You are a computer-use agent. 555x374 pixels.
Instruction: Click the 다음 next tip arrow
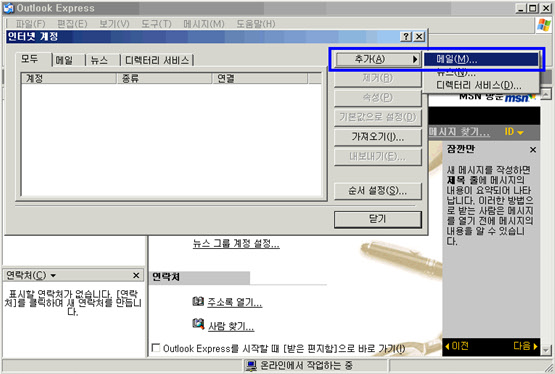[526, 346]
